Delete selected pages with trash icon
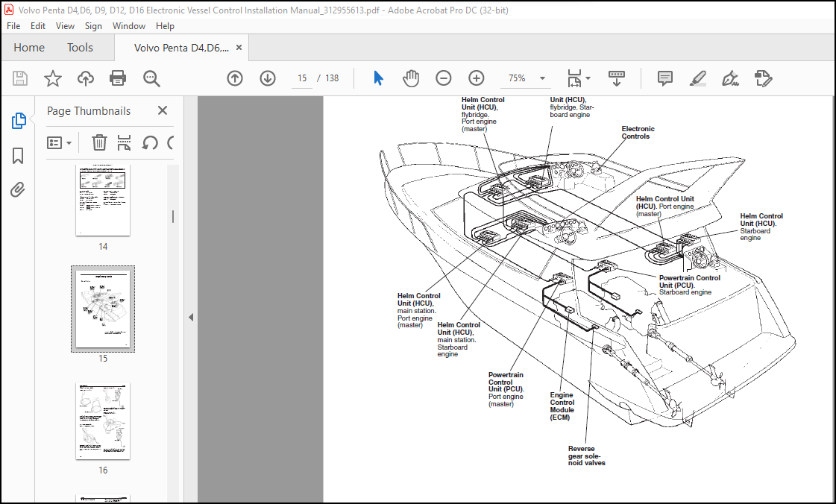 [99, 143]
